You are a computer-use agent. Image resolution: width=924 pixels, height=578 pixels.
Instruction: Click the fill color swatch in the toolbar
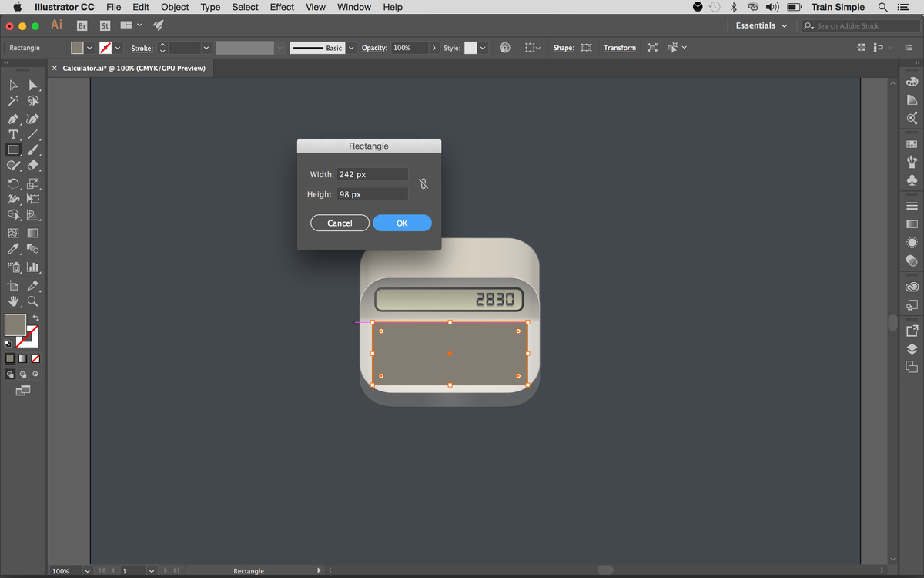[x=14, y=324]
